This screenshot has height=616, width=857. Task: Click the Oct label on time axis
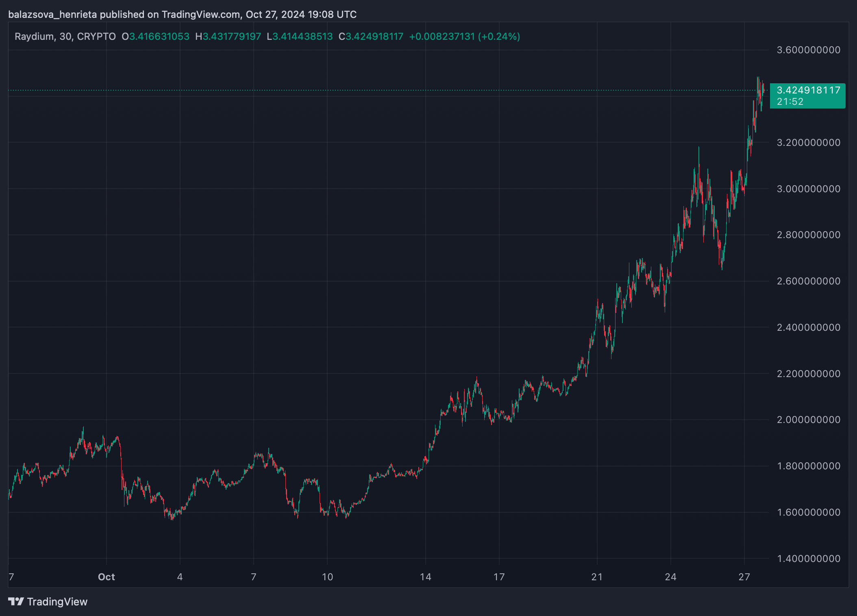click(107, 577)
